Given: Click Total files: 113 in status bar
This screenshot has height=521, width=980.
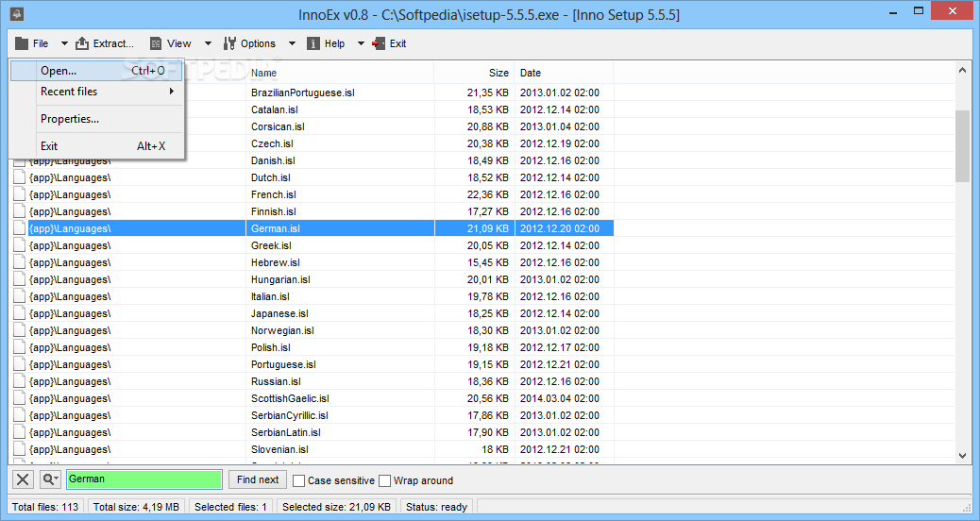Looking at the screenshot, I should point(45,507).
